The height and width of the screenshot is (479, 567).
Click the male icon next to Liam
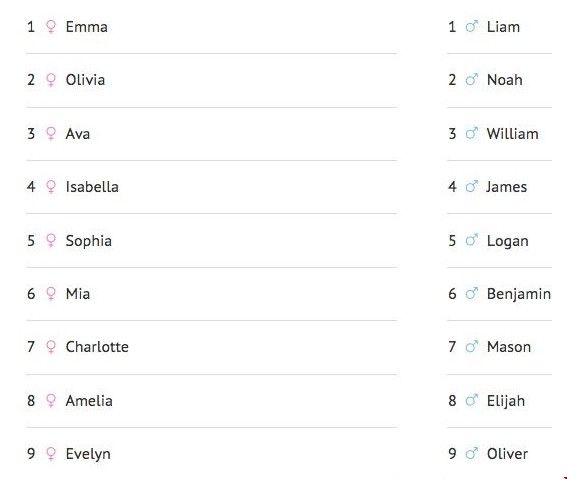pyautogui.click(x=472, y=26)
